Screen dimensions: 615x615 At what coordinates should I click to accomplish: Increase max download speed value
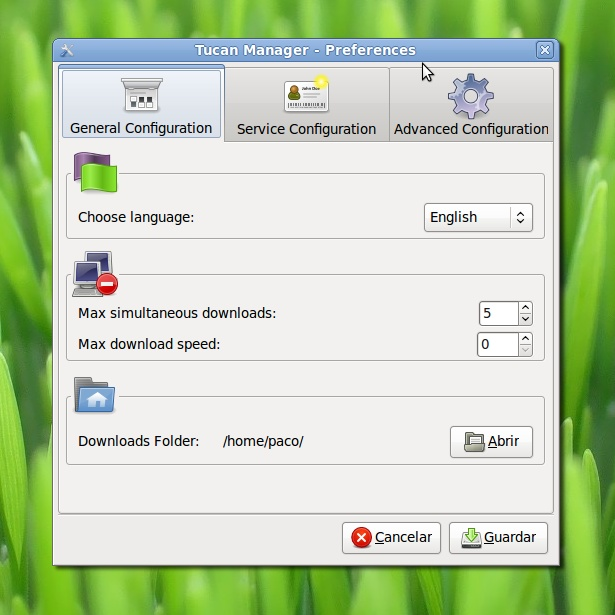click(x=525, y=338)
